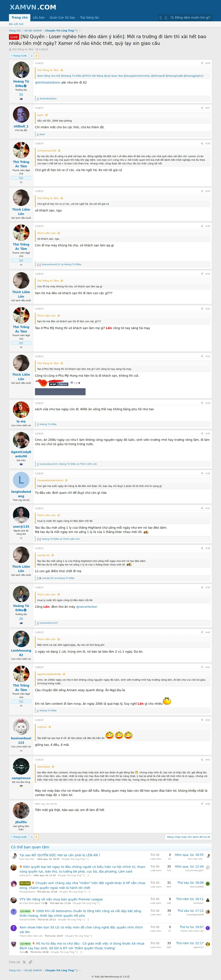This screenshot has height=980, width=221.
Task: Click the share icon on post #44
Action: pyautogui.click(x=202, y=804)
